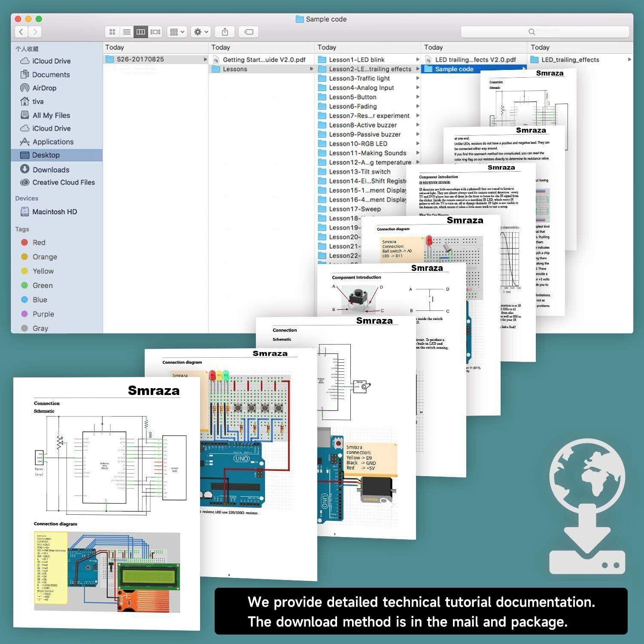This screenshot has height=644, width=644.
Task: Select the S26-20170825 folder
Action: coord(140,59)
